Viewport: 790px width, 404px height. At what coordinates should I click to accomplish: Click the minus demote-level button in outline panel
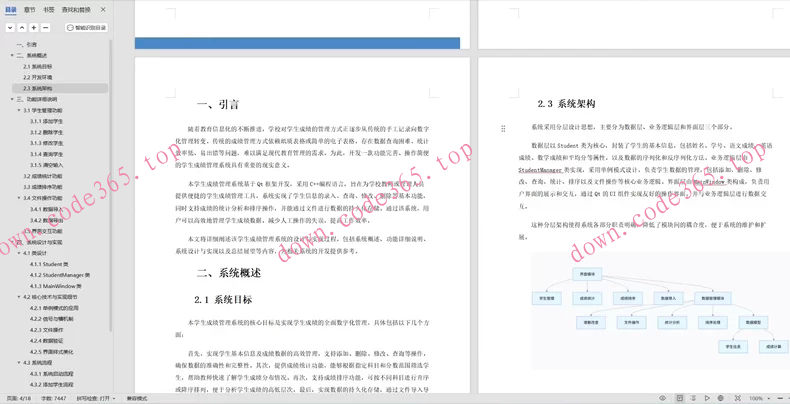(x=45, y=28)
